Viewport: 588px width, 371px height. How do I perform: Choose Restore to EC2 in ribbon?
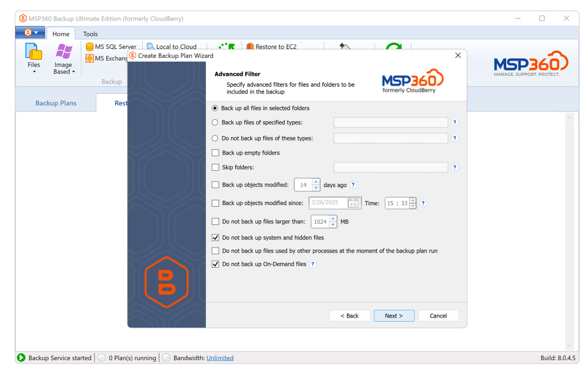[x=271, y=46]
